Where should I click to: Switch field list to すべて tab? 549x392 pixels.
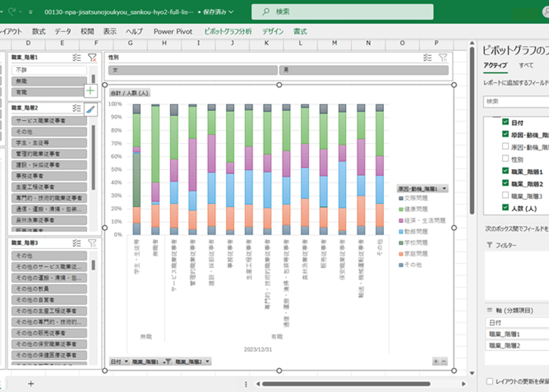(x=526, y=65)
